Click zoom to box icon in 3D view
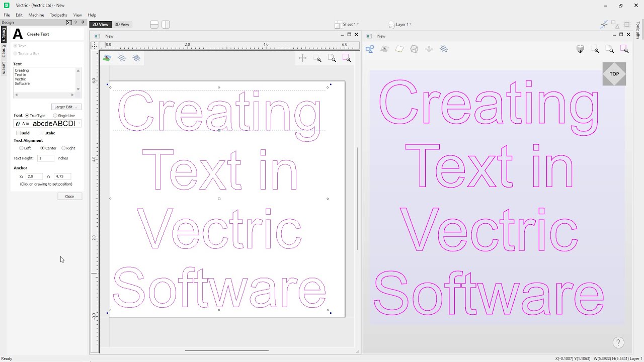644x362 pixels. click(x=596, y=49)
